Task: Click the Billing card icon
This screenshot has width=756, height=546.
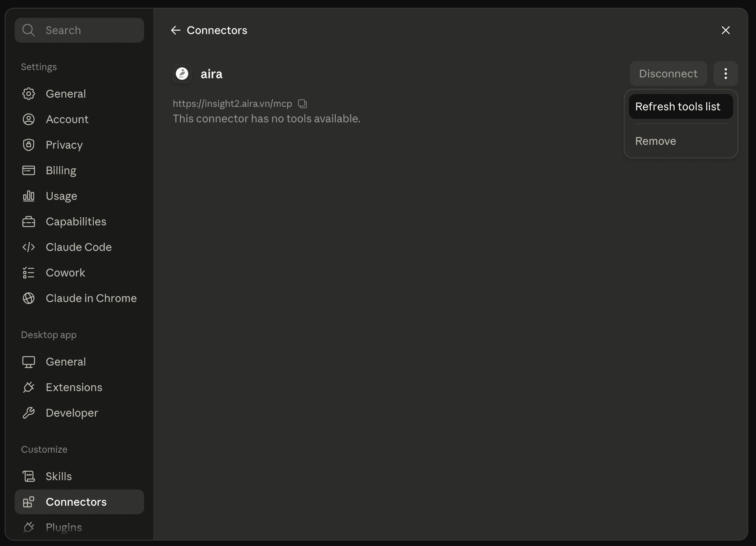Action: pyautogui.click(x=29, y=170)
